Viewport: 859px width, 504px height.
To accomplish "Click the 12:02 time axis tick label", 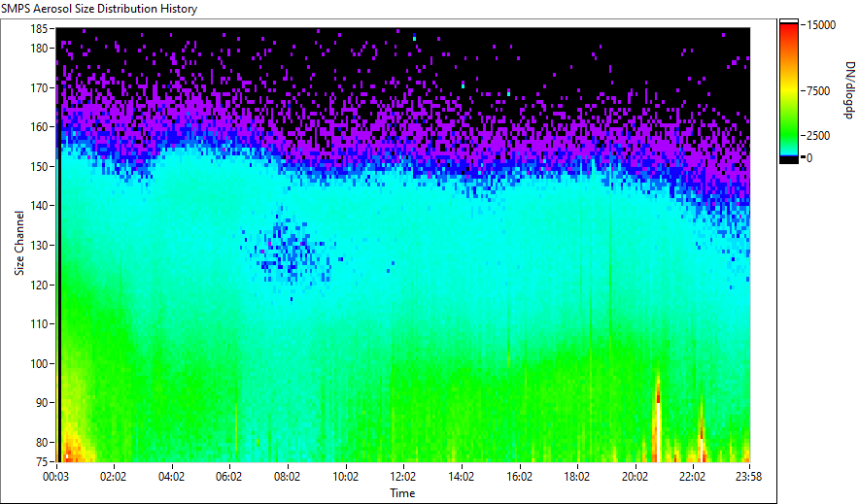I will click(402, 477).
